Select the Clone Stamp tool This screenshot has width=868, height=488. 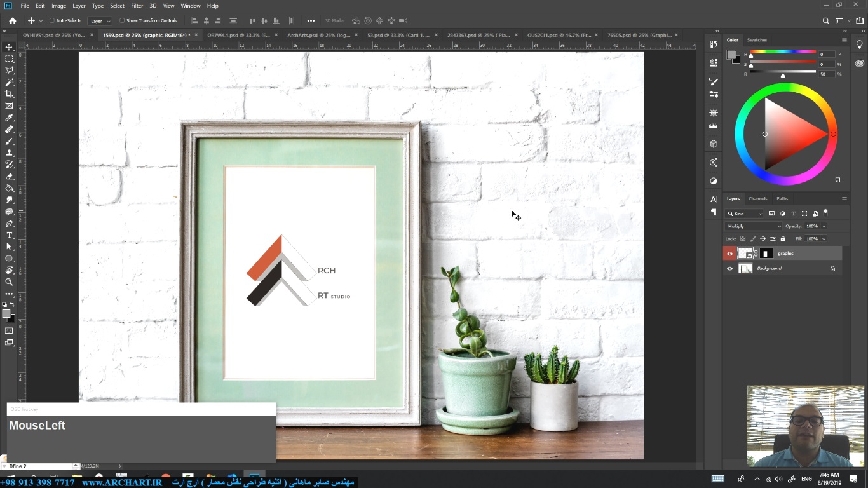click(x=9, y=152)
